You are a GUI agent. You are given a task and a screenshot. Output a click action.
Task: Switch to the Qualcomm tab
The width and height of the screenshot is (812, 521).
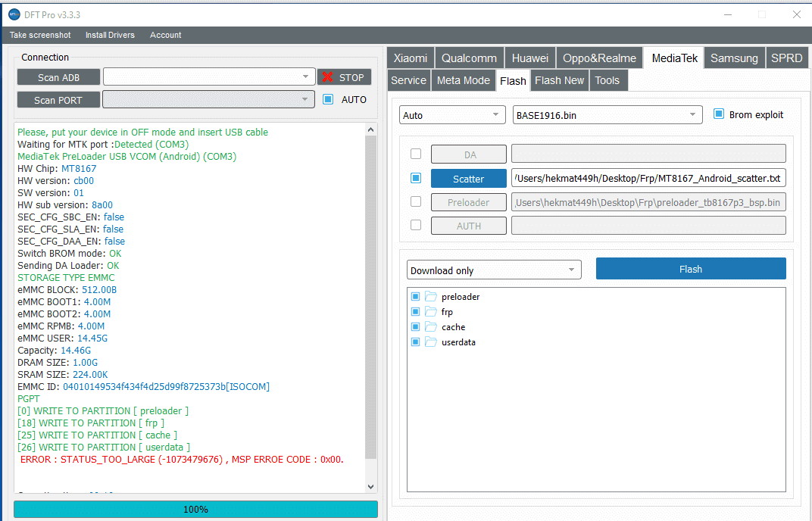pyautogui.click(x=469, y=58)
